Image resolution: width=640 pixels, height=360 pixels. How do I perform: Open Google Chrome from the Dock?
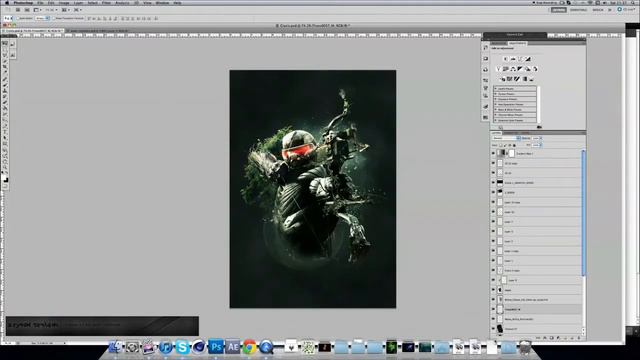[249, 347]
